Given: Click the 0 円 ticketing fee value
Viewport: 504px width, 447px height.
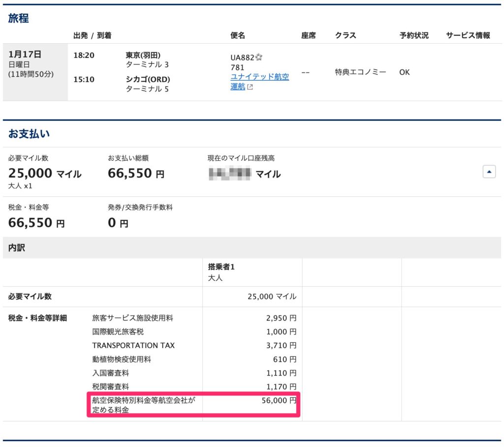Looking at the screenshot, I should click(x=118, y=223).
